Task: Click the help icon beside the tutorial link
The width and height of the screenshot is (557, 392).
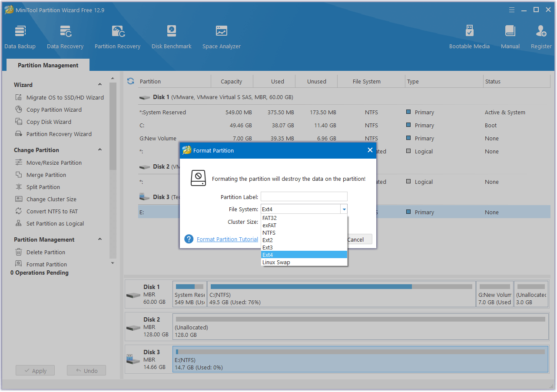Action: (x=189, y=239)
